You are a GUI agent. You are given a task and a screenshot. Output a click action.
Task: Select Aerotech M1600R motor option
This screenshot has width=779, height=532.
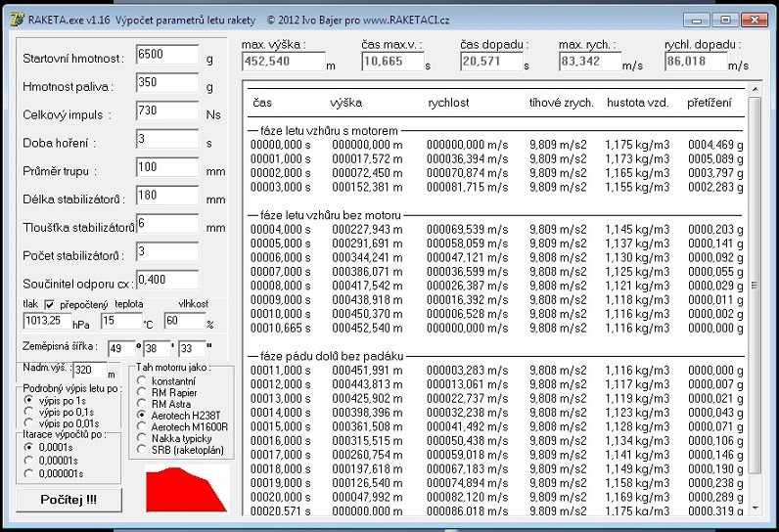pos(142,426)
